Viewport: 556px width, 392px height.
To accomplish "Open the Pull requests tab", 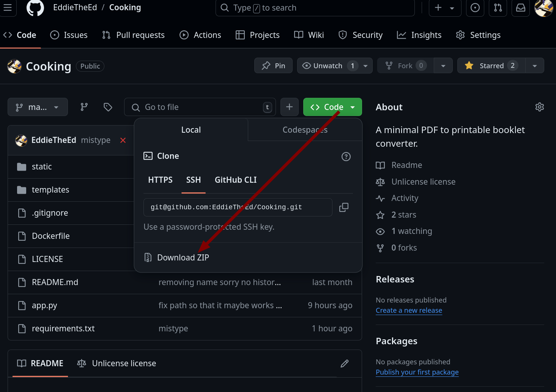I will click(x=133, y=35).
